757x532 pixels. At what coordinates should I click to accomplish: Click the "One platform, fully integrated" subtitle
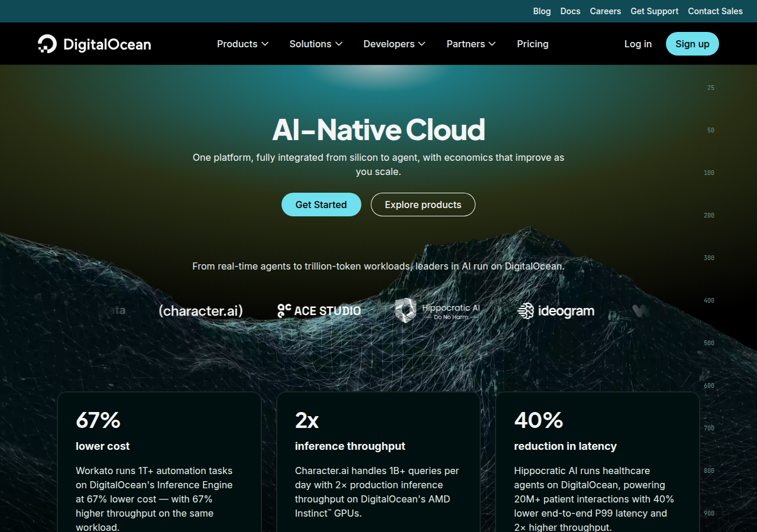[x=378, y=164]
